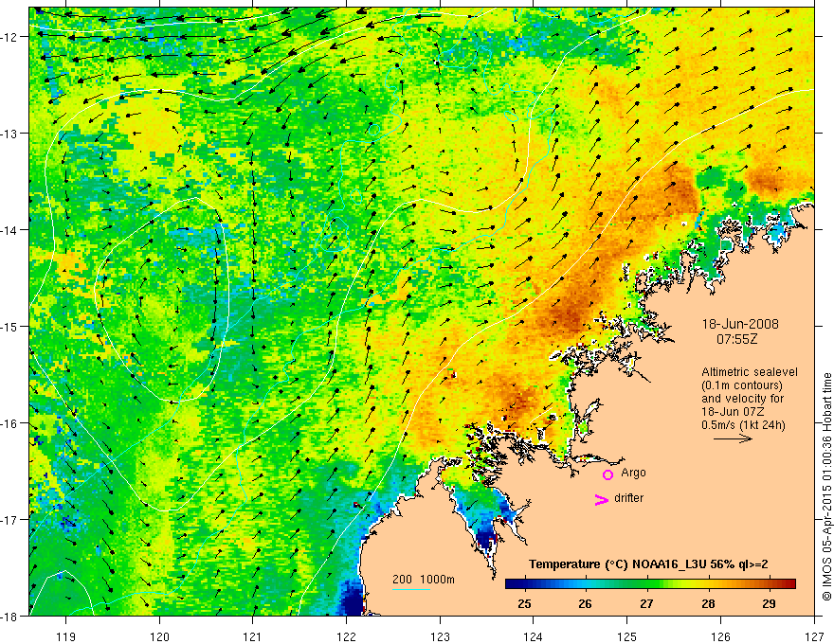The width and height of the screenshot is (834, 644).
Task: Click latitude axis label '-14'
Action: point(9,230)
